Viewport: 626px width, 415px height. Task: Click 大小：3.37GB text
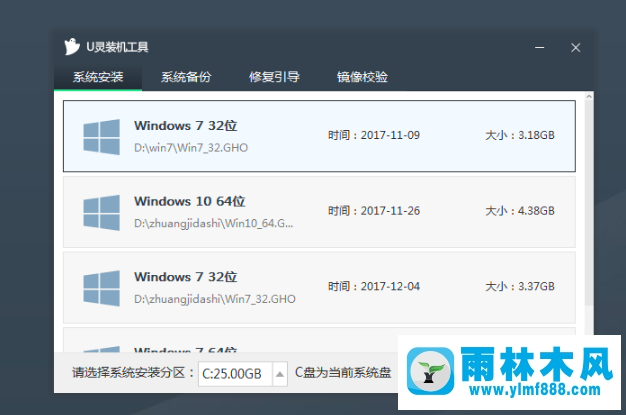520,286
